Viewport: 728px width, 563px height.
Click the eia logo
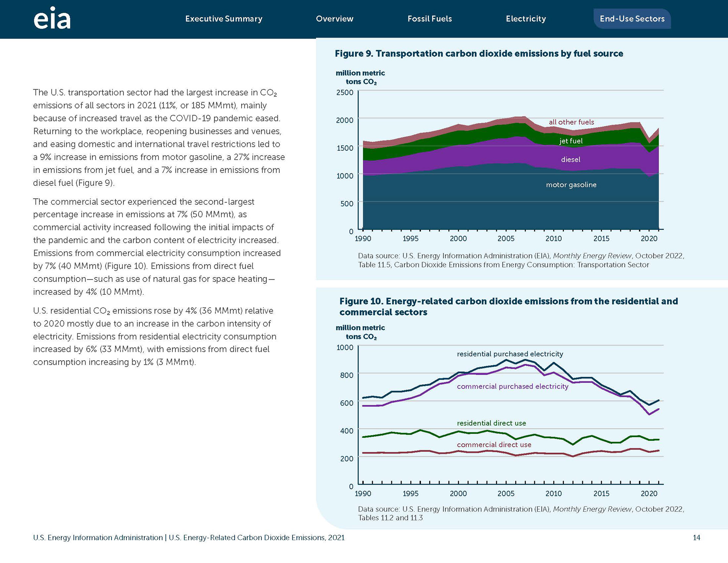click(x=52, y=18)
